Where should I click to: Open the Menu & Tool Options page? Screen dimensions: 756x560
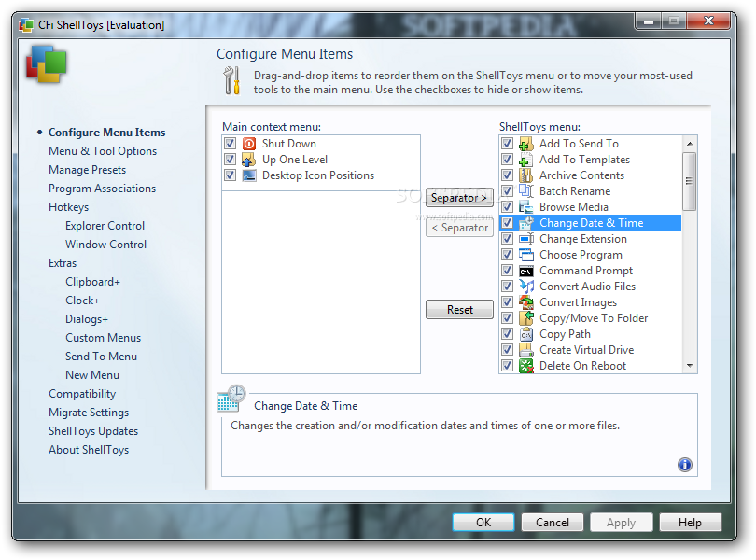103,151
